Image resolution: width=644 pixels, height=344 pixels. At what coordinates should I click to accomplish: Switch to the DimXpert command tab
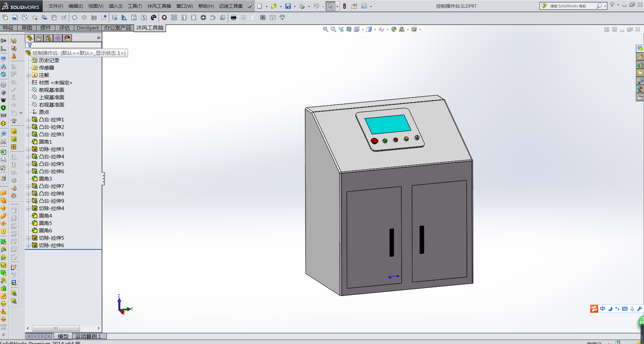coord(88,28)
